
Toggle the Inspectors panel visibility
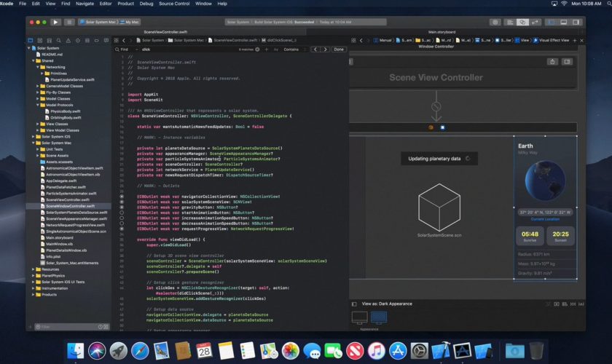[575, 23]
